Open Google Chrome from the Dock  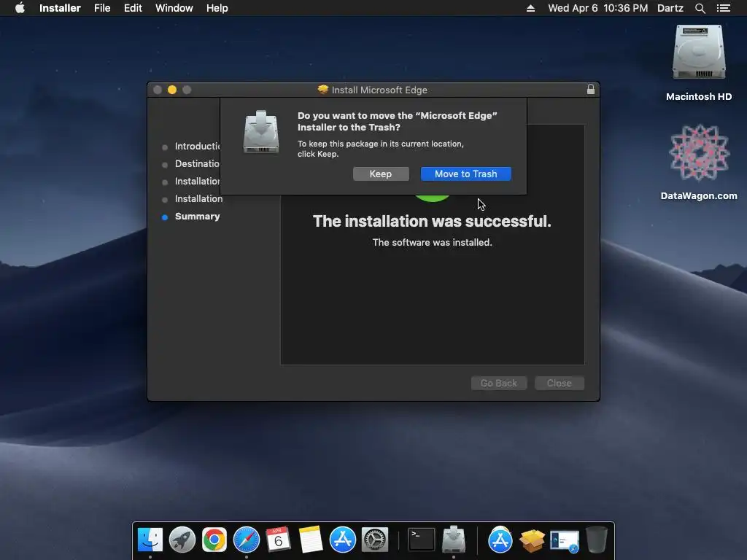tap(214, 540)
